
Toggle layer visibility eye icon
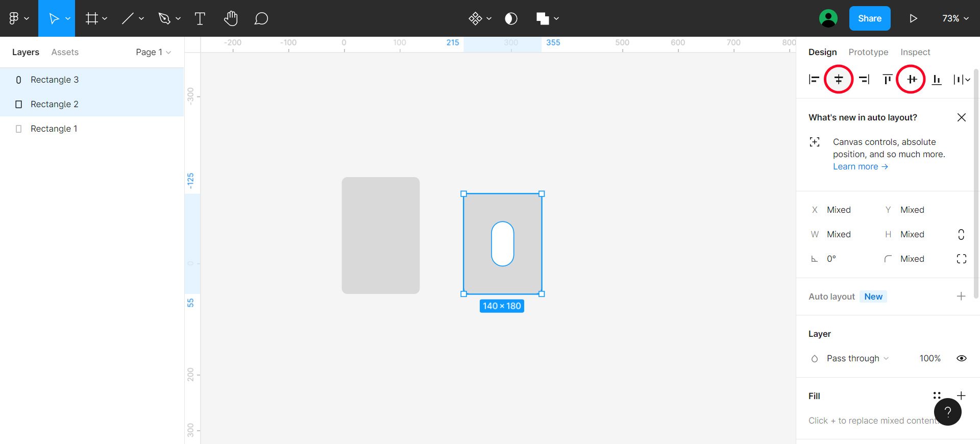pos(961,358)
